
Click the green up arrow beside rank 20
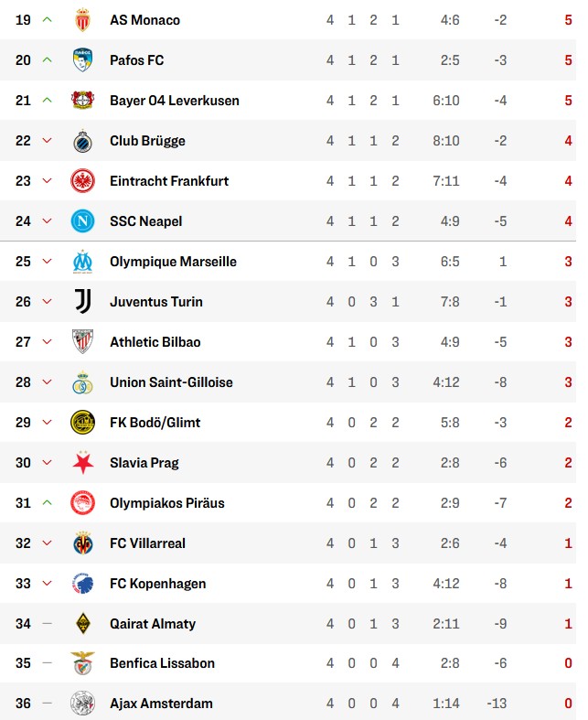(x=48, y=60)
